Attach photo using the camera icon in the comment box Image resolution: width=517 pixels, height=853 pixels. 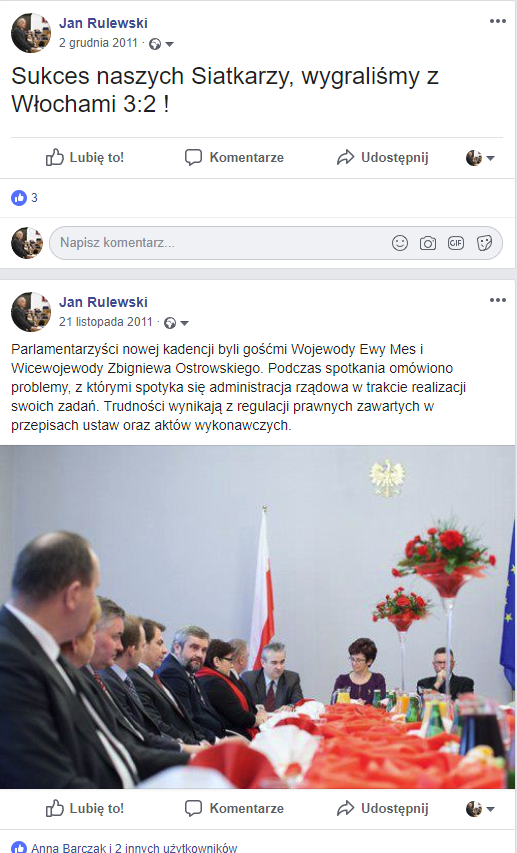428,243
